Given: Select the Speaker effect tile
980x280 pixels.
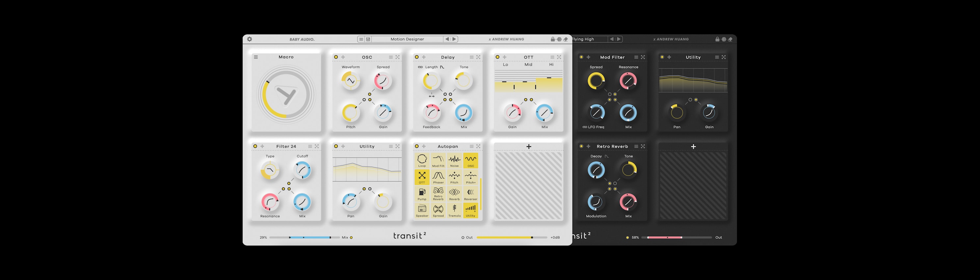Looking at the screenshot, I should click(x=422, y=211).
